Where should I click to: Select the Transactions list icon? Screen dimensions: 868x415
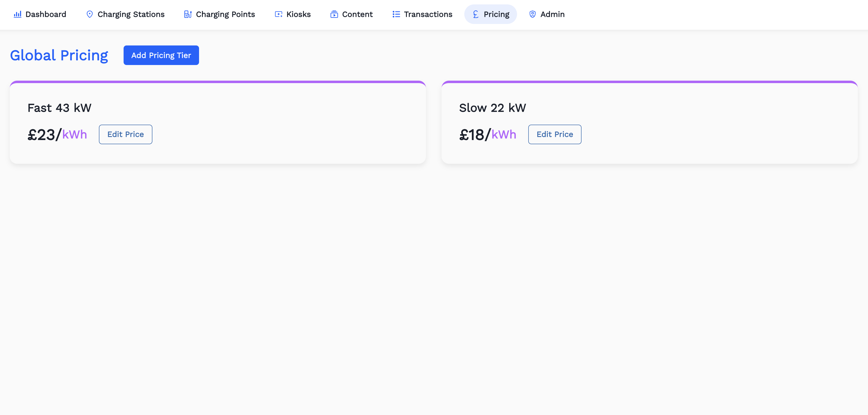click(x=396, y=14)
